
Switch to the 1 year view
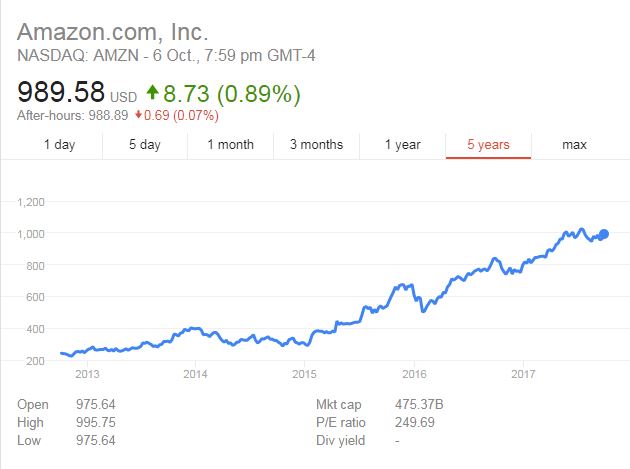[402, 145]
